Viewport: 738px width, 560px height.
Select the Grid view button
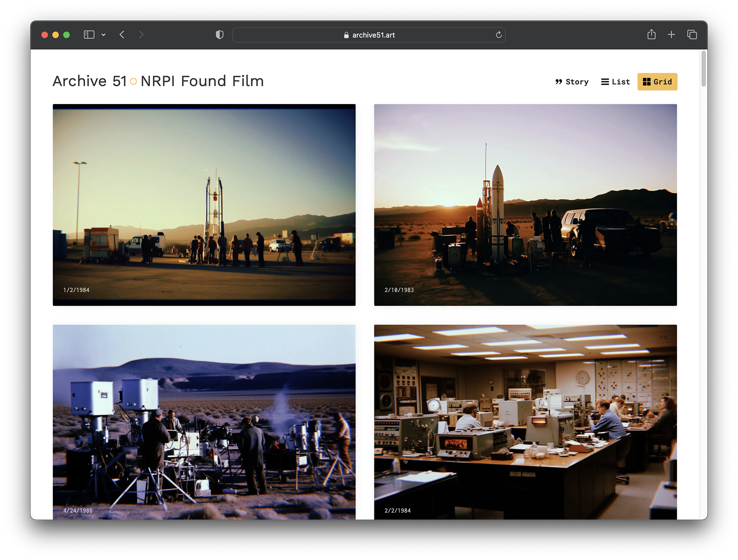(657, 82)
